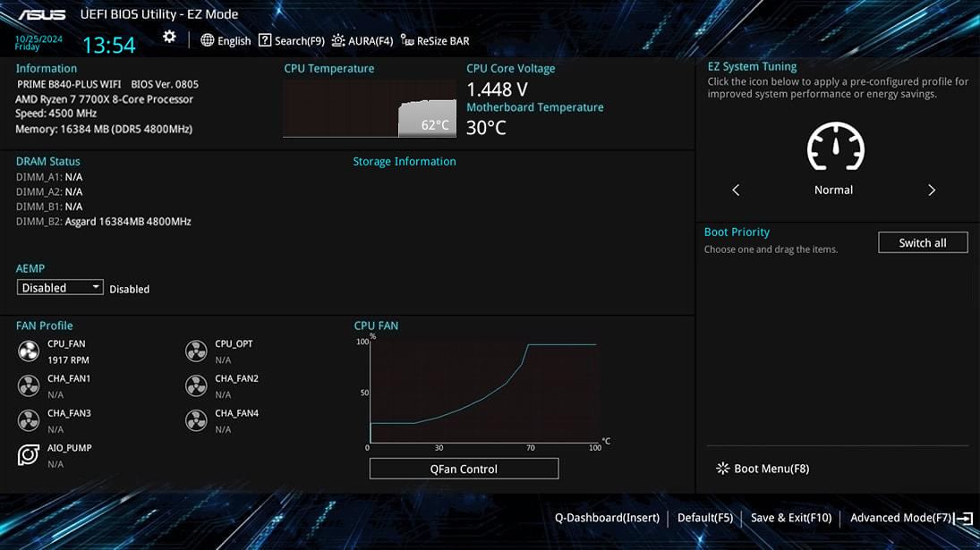Click the Search question-mark icon

click(x=265, y=40)
